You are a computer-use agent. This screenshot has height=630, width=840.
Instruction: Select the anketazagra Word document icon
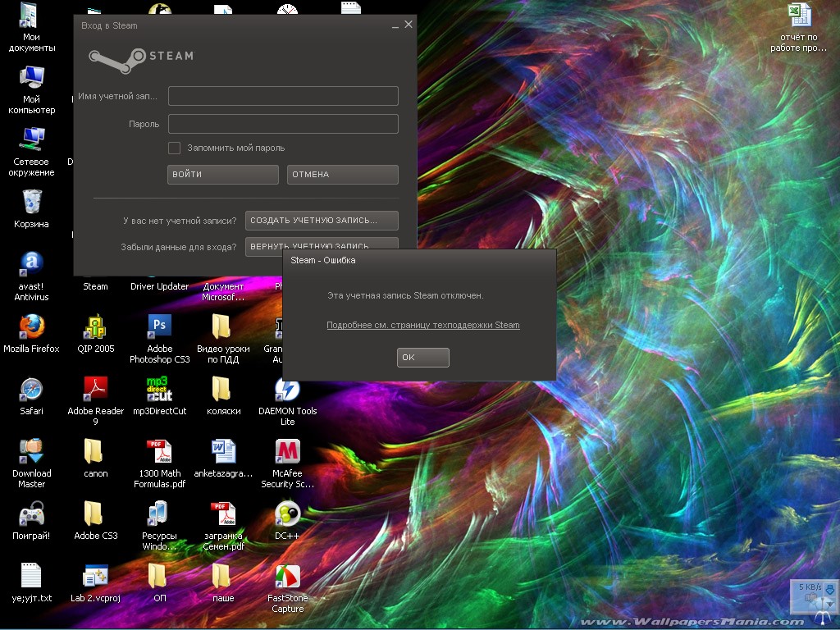click(x=223, y=459)
